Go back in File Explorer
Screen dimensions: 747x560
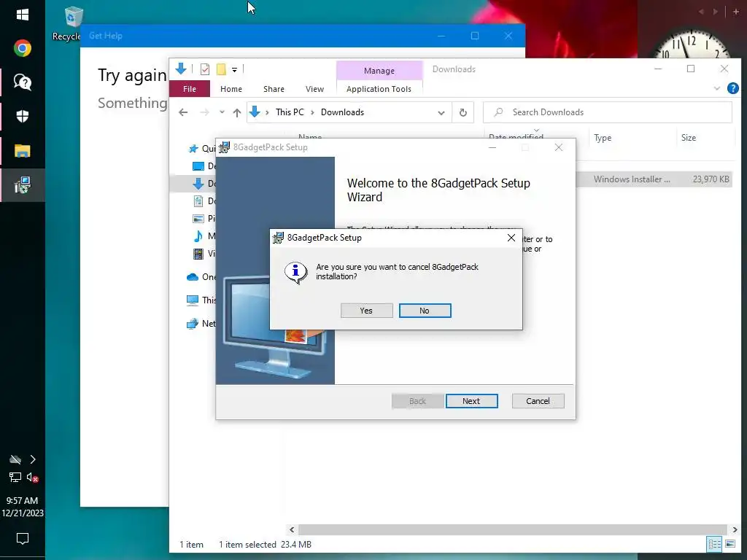pyautogui.click(x=183, y=112)
